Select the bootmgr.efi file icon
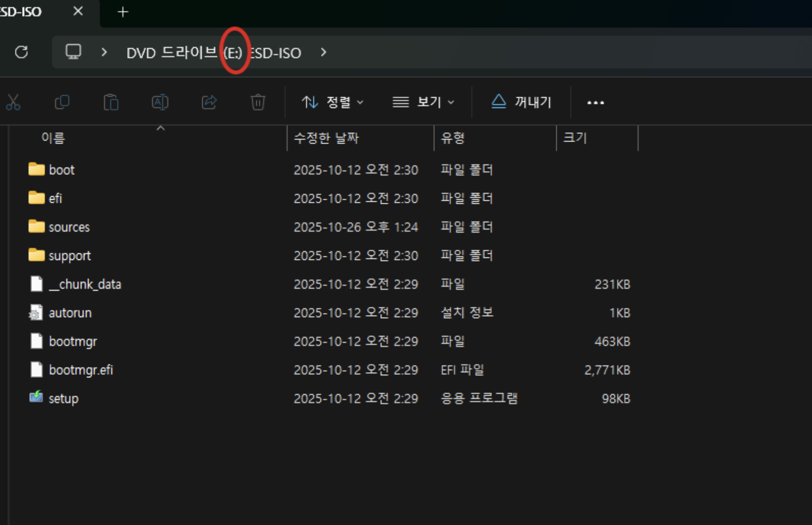The height and width of the screenshot is (525, 812). 36,370
